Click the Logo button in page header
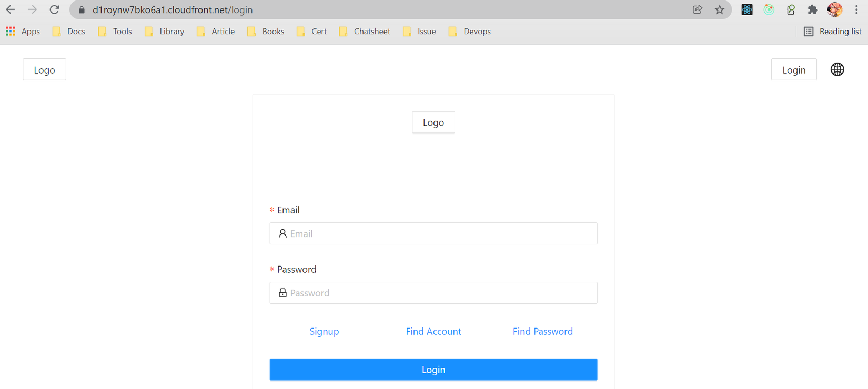This screenshot has width=868, height=389. [44, 69]
